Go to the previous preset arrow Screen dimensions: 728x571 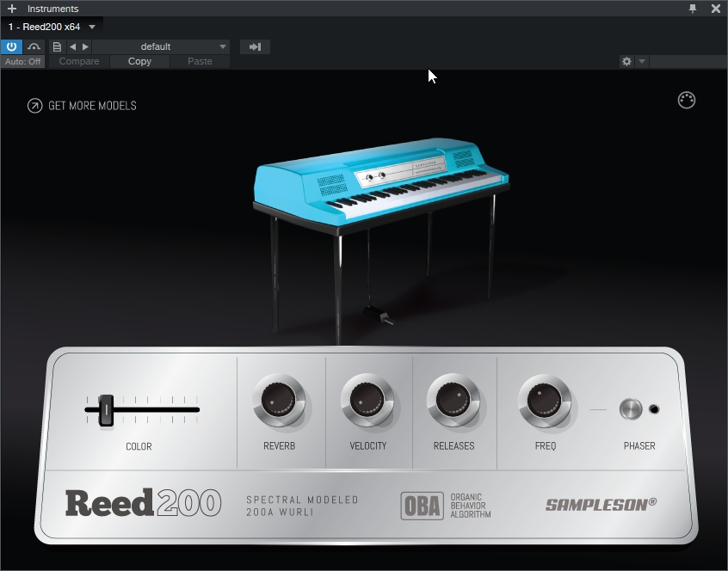click(72, 46)
